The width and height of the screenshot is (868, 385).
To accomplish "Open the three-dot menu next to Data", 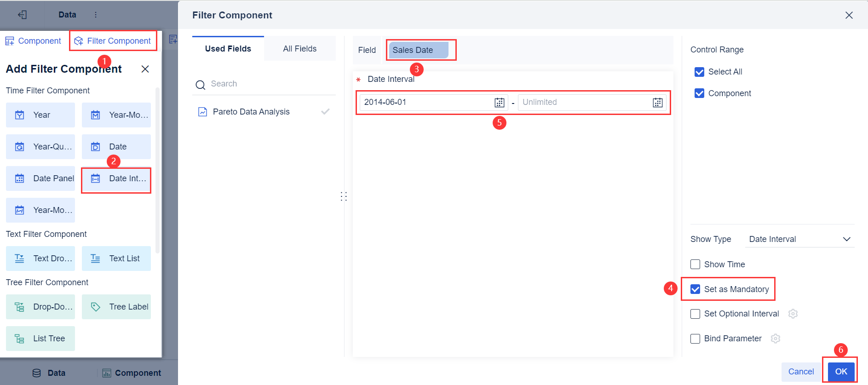I will click(x=96, y=15).
